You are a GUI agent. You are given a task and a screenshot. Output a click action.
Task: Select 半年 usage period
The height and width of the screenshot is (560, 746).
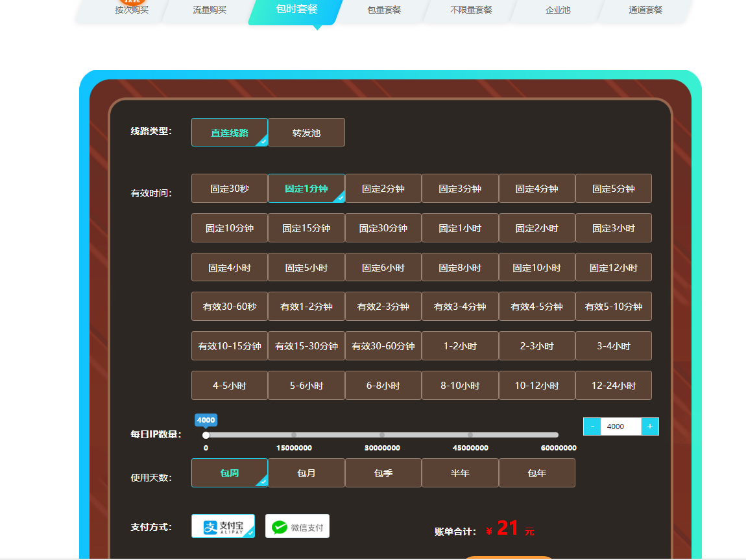460,473
